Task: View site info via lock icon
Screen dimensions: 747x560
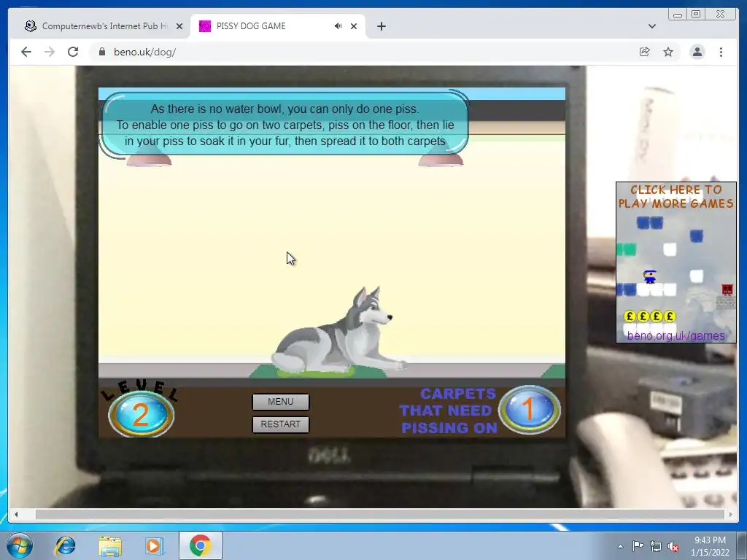Action: point(101,52)
